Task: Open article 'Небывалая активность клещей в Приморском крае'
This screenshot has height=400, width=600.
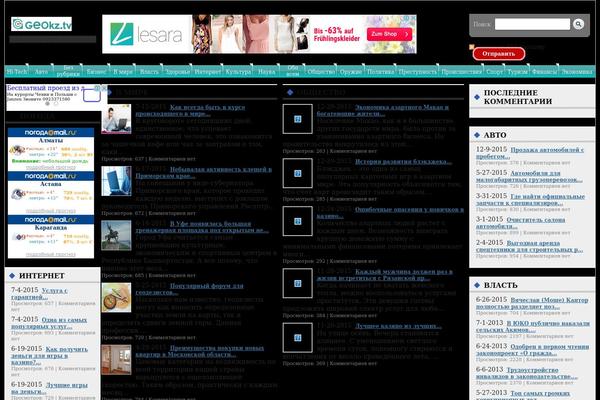Action: point(204,173)
